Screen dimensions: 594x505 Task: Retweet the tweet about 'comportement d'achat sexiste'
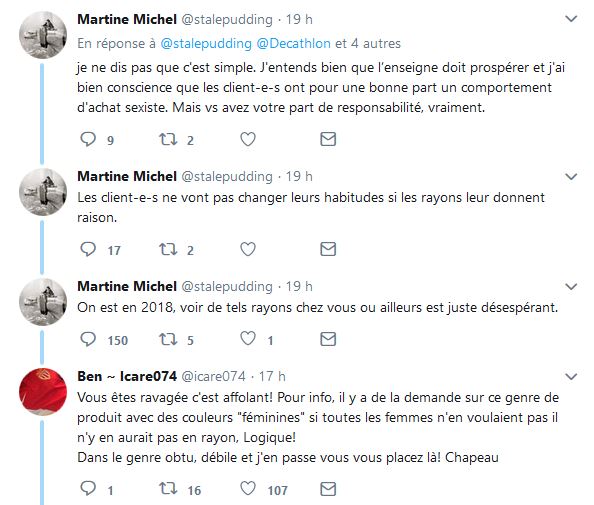tap(168, 139)
